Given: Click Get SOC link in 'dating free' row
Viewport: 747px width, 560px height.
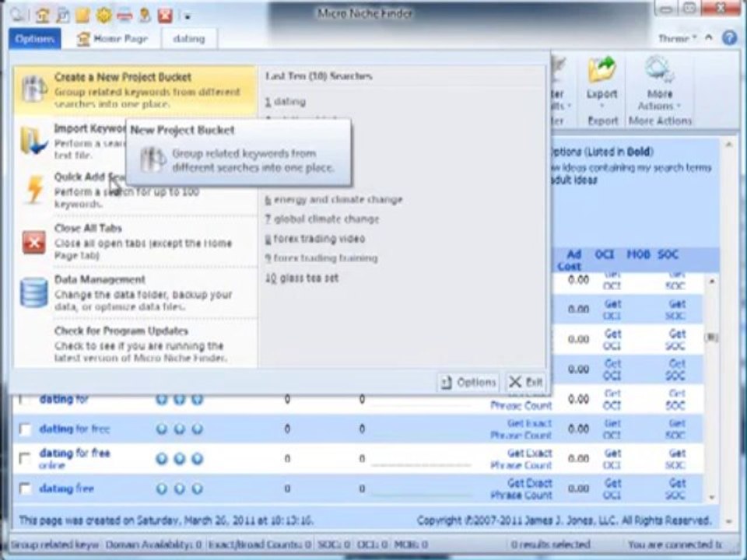Looking at the screenshot, I should tap(676, 489).
